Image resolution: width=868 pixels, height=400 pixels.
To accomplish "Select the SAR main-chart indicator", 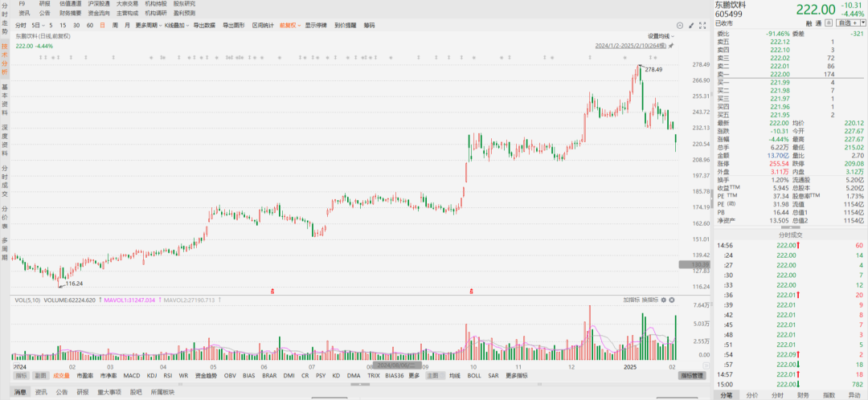I will point(493,376).
